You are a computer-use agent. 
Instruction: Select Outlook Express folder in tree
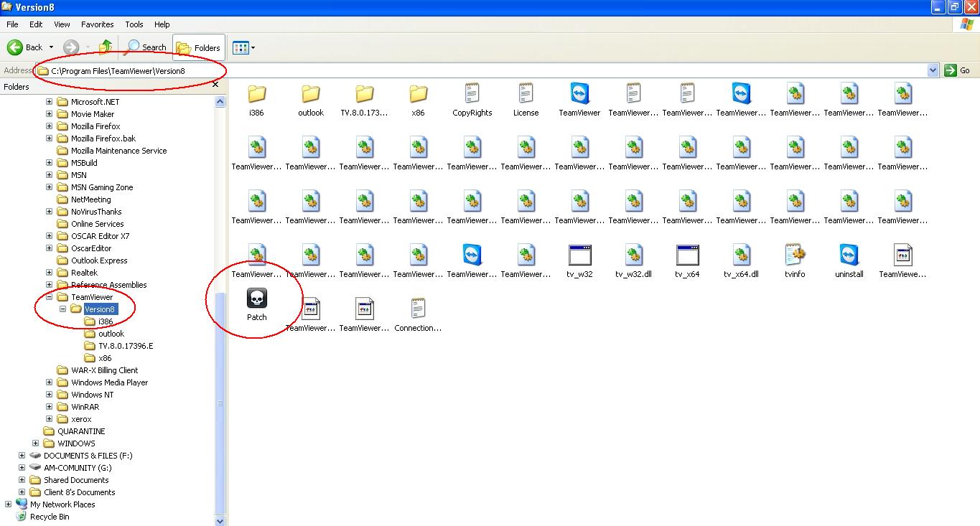pos(99,260)
